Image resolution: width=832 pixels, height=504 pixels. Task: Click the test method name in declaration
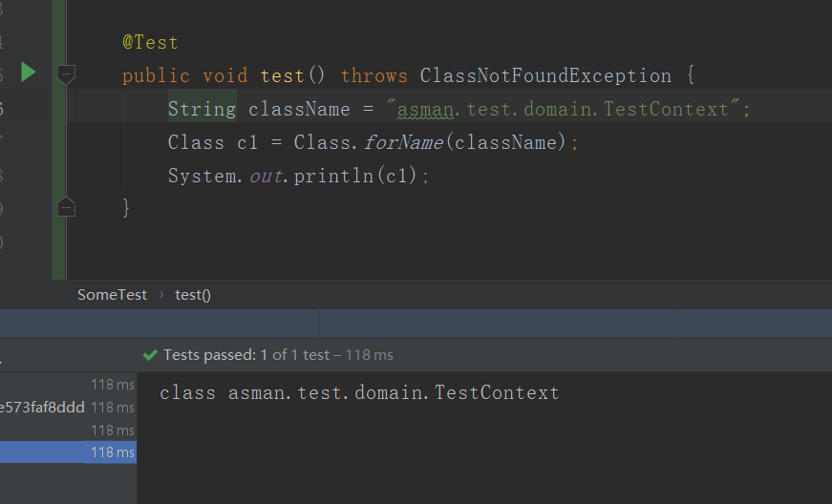click(x=282, y=75)
